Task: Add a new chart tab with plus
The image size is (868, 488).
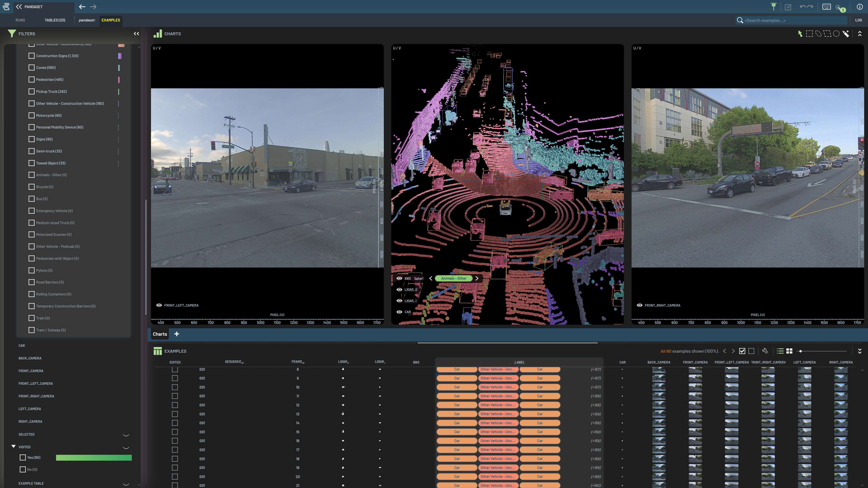Action: pos(177,334)
